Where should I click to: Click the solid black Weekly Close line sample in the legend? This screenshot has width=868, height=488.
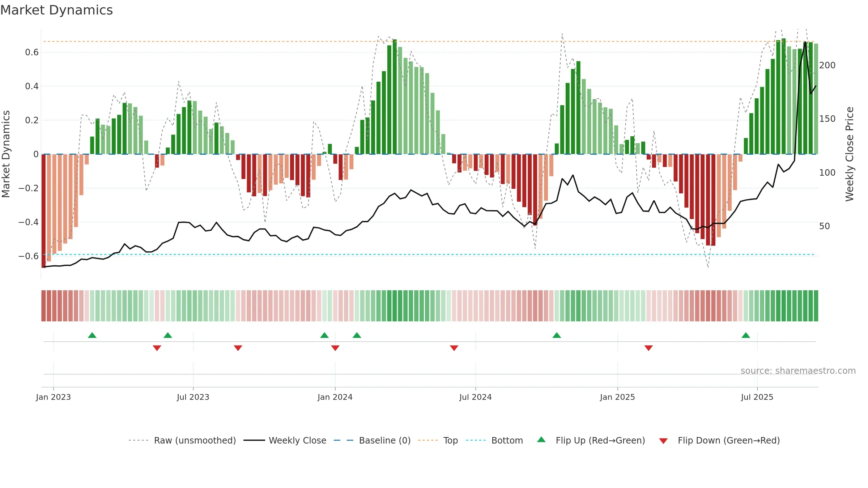pos(254,440)
